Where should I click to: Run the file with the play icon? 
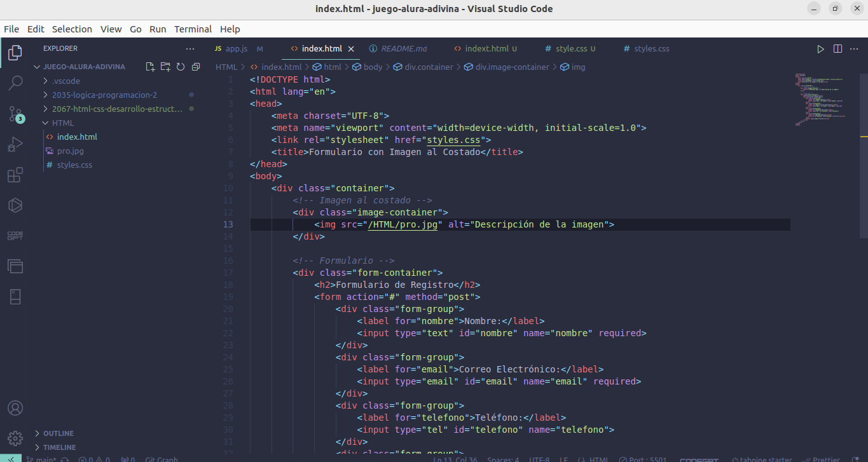[820, 48]
